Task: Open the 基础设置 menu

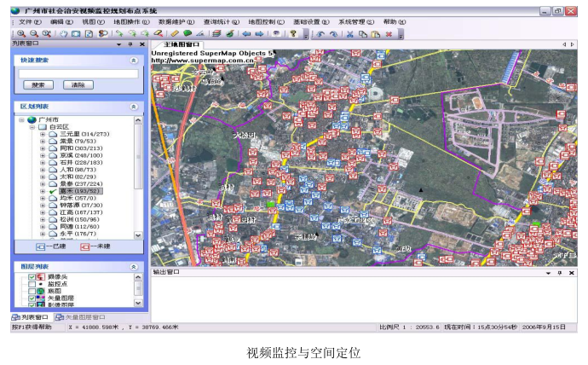Action: click(x=311, y=22)
